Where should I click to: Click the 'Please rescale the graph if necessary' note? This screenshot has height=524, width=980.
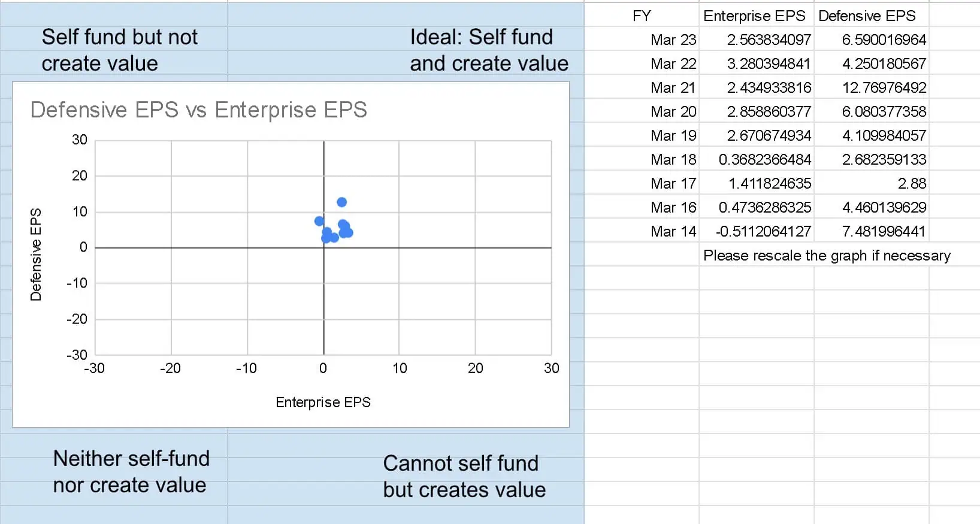(x=827, y=256)
